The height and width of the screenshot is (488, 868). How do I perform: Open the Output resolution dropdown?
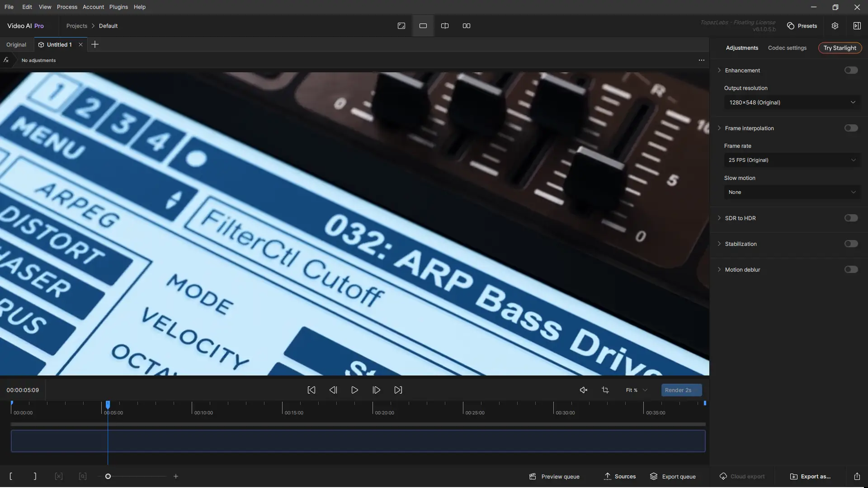(792, 103)
